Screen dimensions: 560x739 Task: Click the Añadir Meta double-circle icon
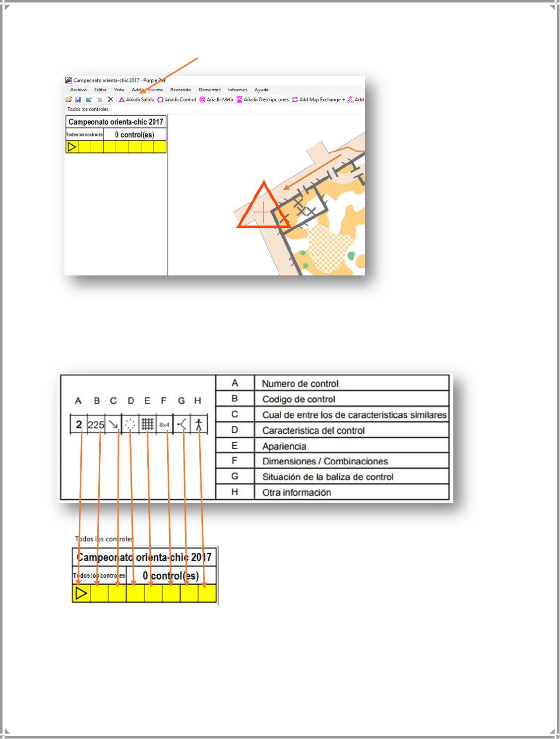(x=202, y=100)
